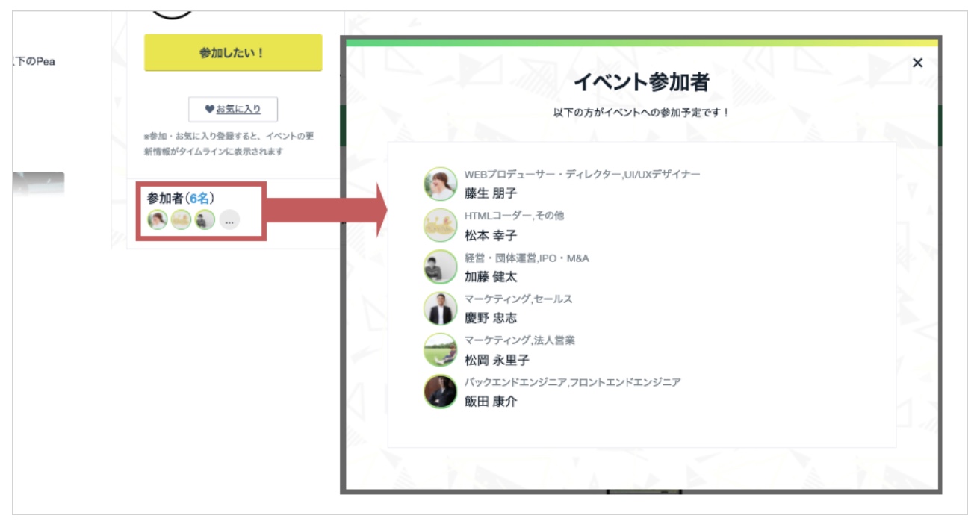980x530 pixels.
Task: Select the name 松本 幸子
Action: click(491, 235)
